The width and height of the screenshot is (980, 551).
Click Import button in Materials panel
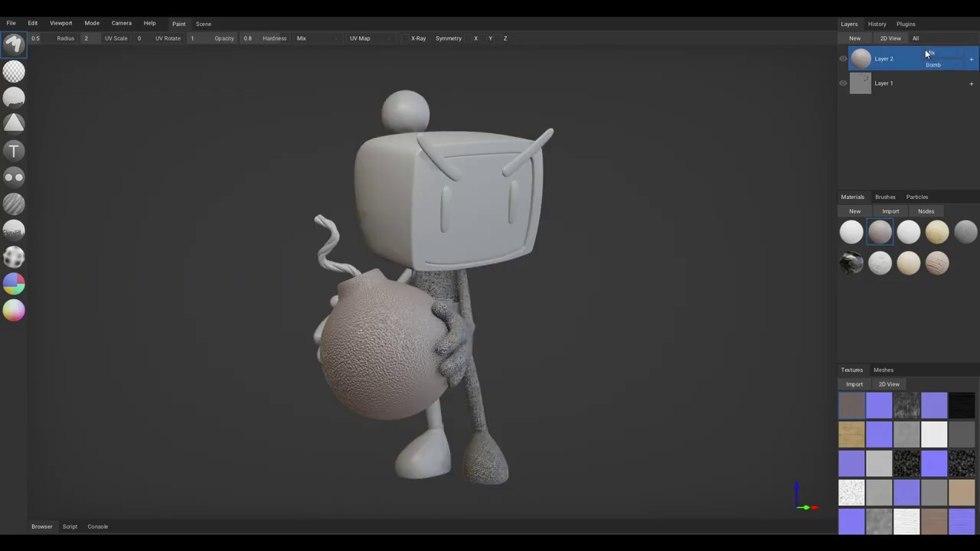890,211
